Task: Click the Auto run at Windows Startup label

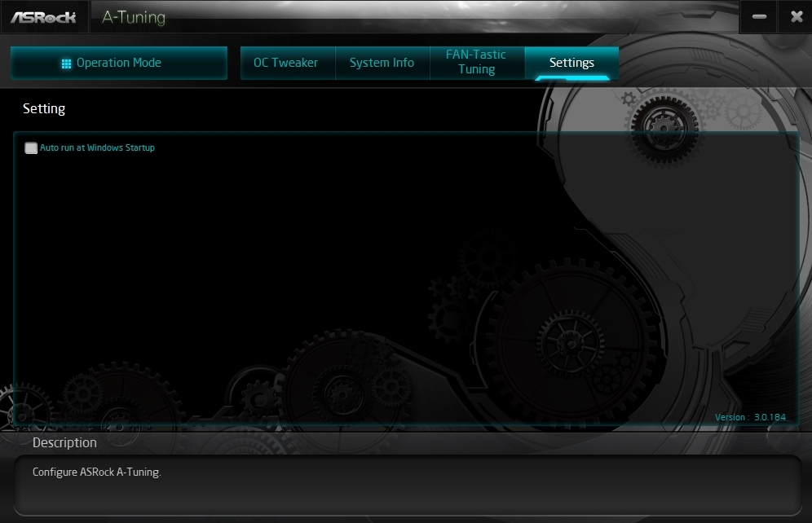Action: click(97, 147)
